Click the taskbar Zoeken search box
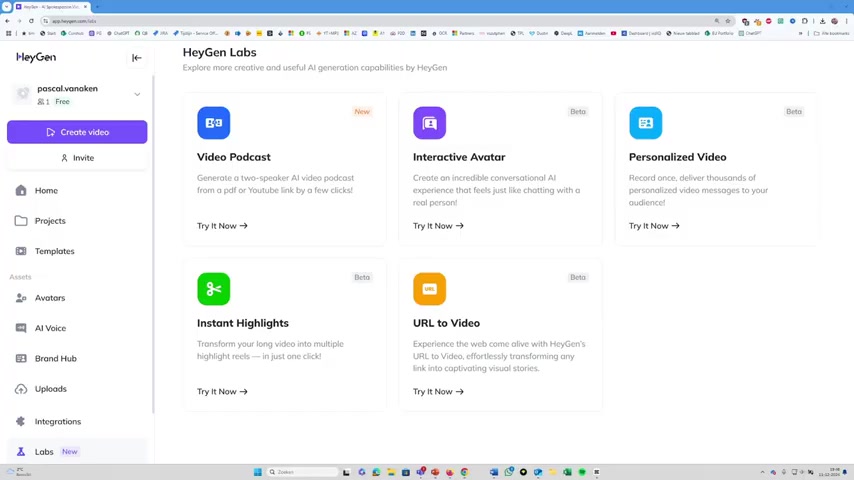The image size is (854, 480). point(302,472)
